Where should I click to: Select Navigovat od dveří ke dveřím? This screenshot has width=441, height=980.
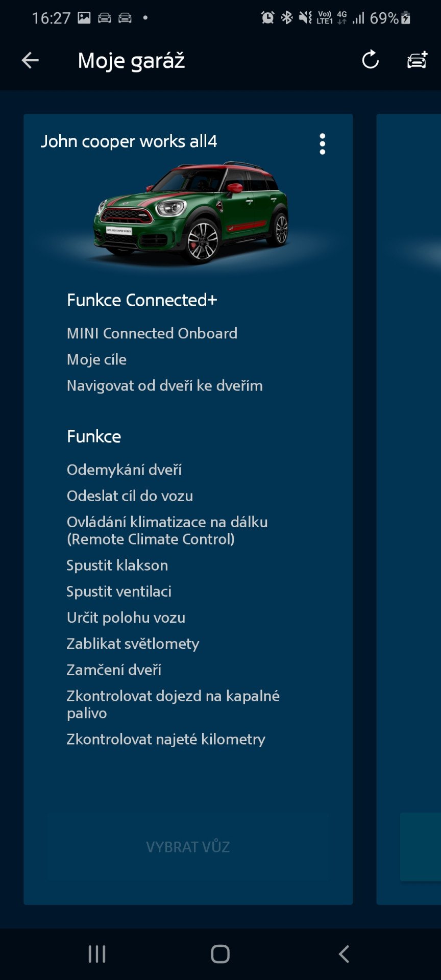pos(165,385)
